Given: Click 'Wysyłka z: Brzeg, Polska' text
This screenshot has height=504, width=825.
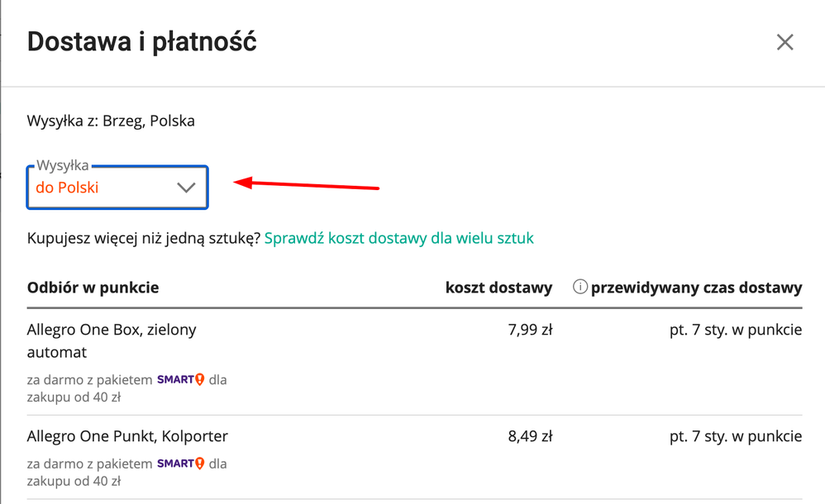Looking at the screenshot, I should pos(111,121).
